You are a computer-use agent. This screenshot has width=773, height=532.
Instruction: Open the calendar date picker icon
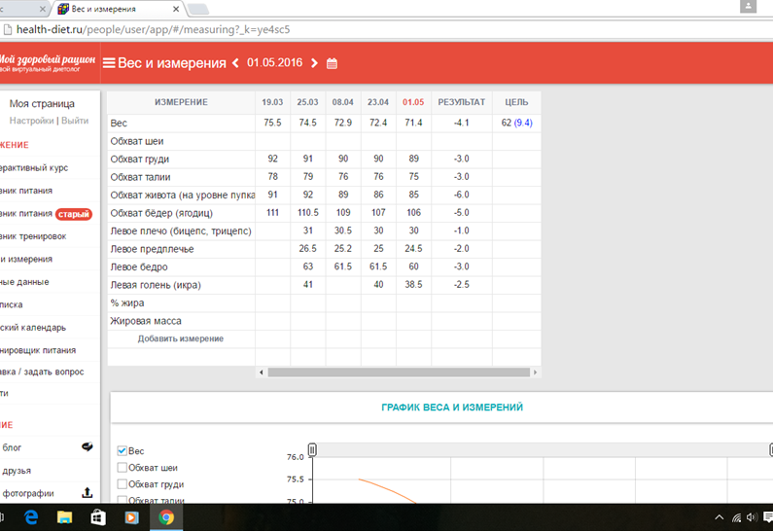pos(333,64)
